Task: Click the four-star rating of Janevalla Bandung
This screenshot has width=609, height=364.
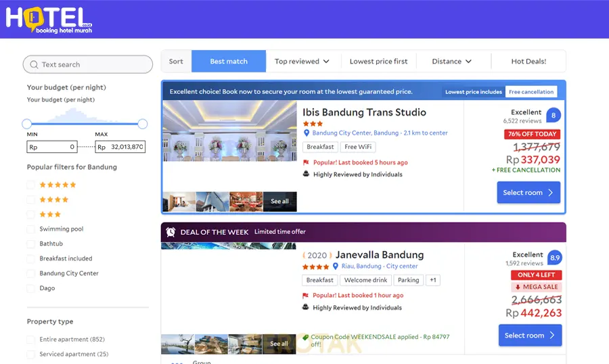Action: tap(315, 267)
